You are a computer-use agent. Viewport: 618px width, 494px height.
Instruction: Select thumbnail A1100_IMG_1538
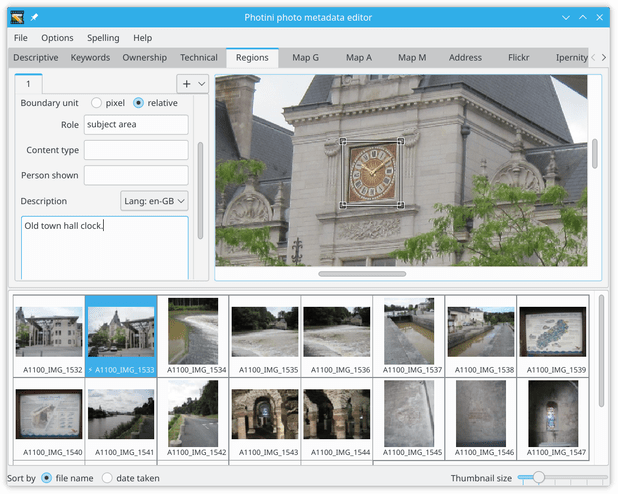[x=481, y=336]
